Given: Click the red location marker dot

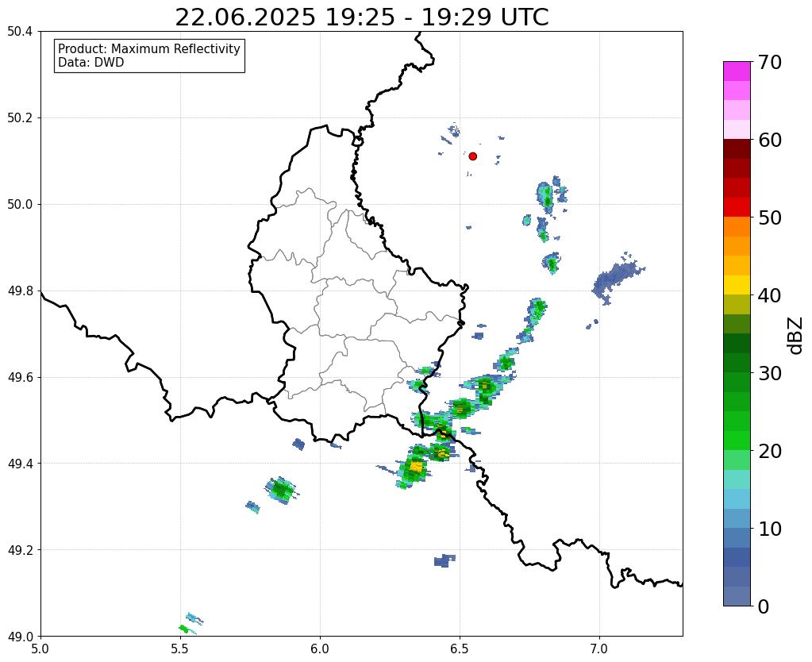Looking at the screenshot, I should tap(472, 156).
